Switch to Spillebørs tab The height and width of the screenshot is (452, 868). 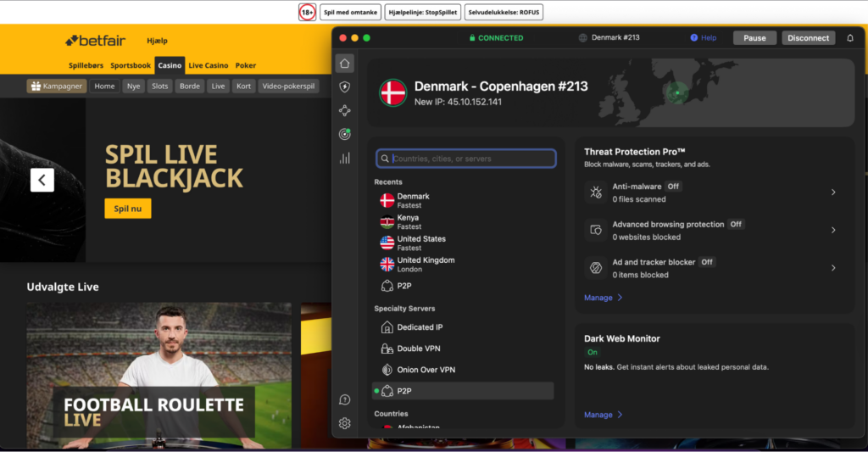pos(86,65)
